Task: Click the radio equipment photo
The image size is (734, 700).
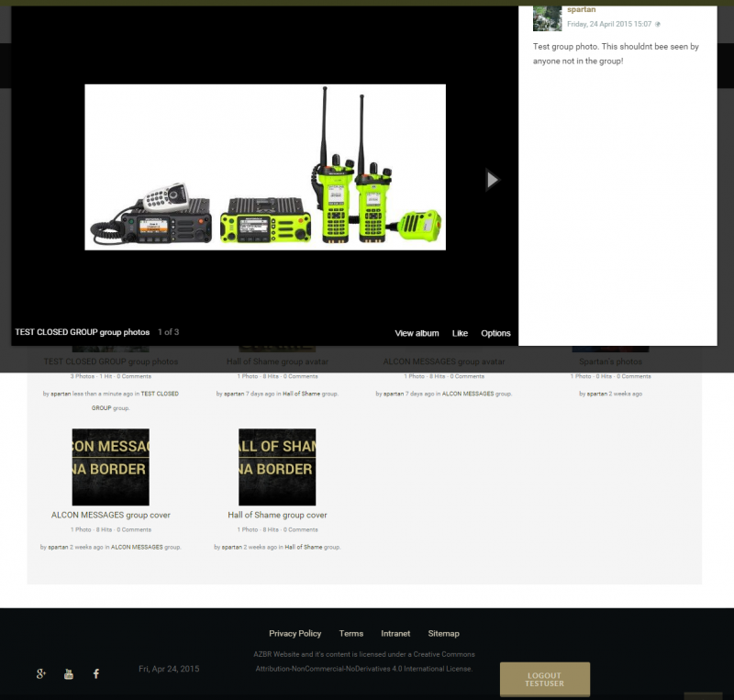Action: [x=265, y=167]
